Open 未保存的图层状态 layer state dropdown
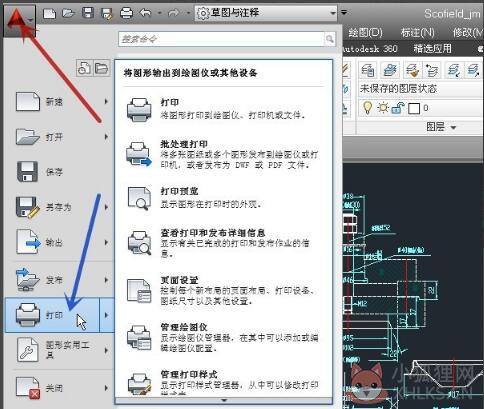 [x=421, y=89]
